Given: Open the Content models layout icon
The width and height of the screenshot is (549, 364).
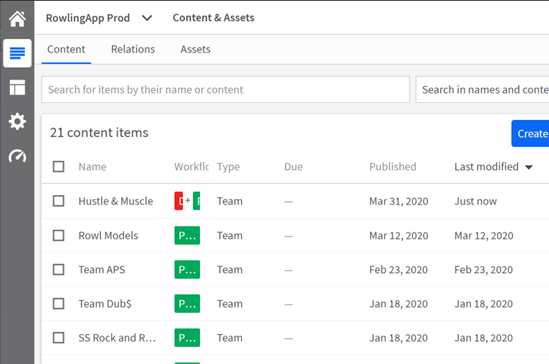Looking at the screenshot, I should 17,88.
